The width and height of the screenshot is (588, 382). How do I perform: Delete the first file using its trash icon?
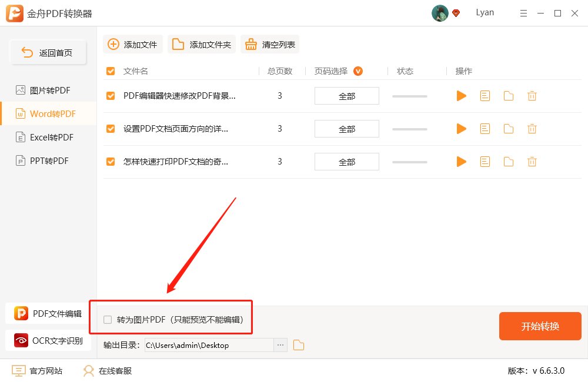tap(532, 95)
